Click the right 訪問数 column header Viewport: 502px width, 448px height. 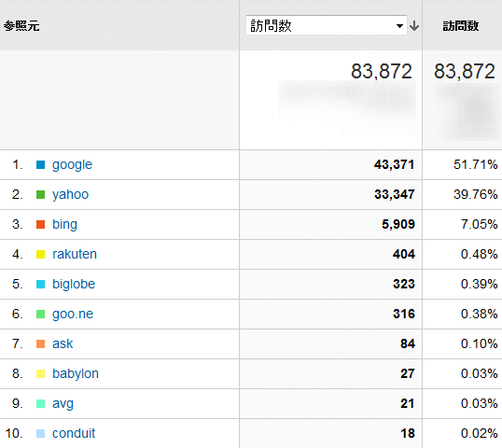pyautogui.click(x=461, y=25)
